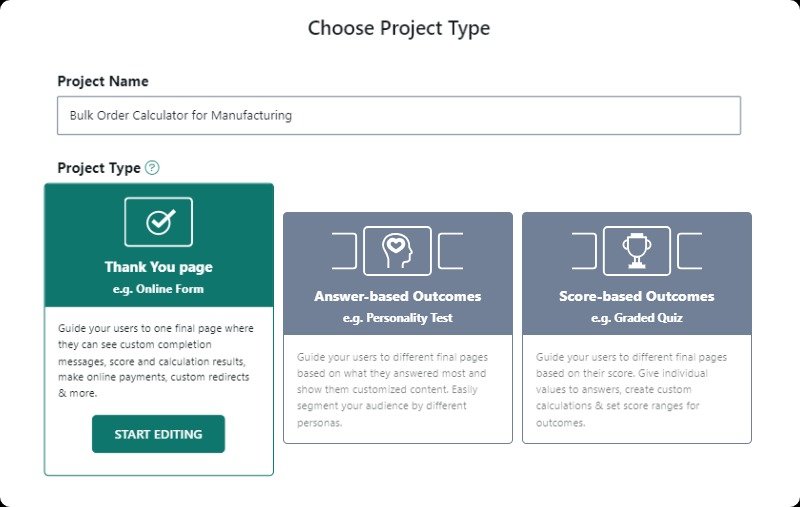Click the Project Name label
Screen dimensions: 800x507
click(x=103, y=81)
